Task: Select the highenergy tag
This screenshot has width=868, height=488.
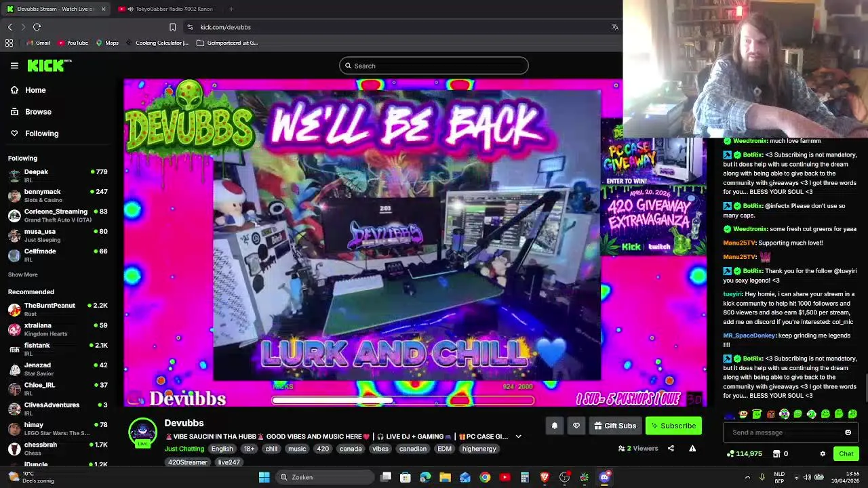Action: pos(479,449)
